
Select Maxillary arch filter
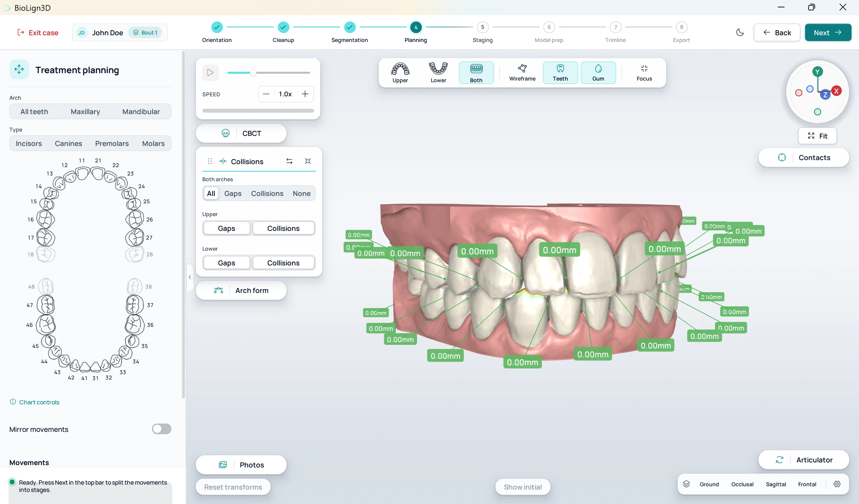[x=85, y=111]
